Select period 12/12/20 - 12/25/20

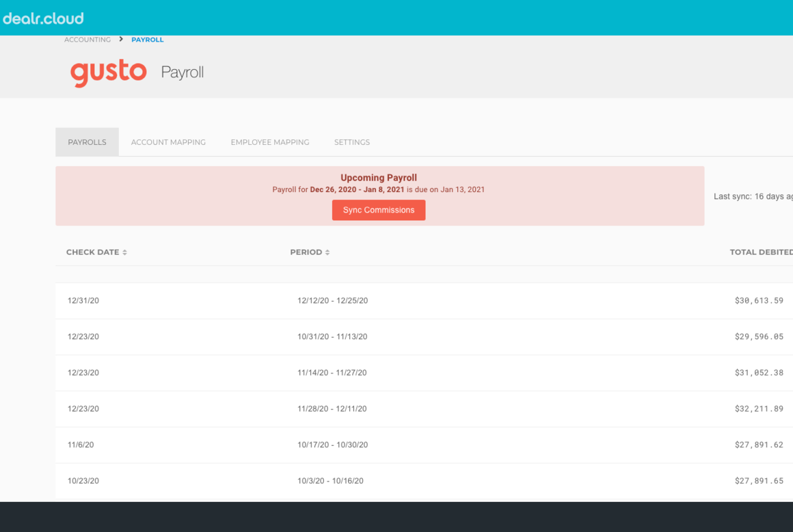click(x=333, y=300)
